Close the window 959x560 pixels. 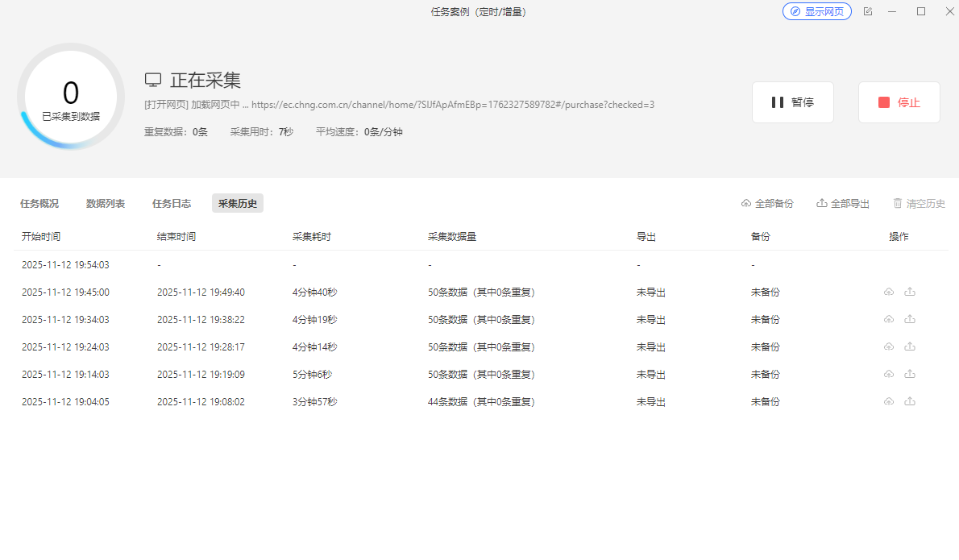point(950,11)
